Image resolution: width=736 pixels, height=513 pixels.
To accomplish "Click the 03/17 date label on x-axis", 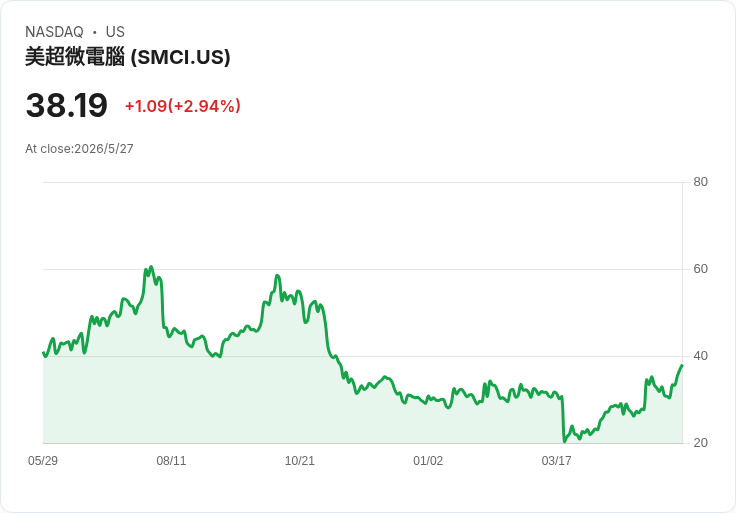I will point(556,460).
